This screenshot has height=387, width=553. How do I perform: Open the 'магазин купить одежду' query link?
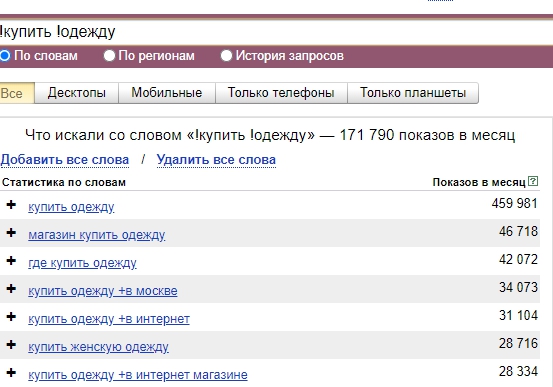pyautogui.click(x=97, y=235)
